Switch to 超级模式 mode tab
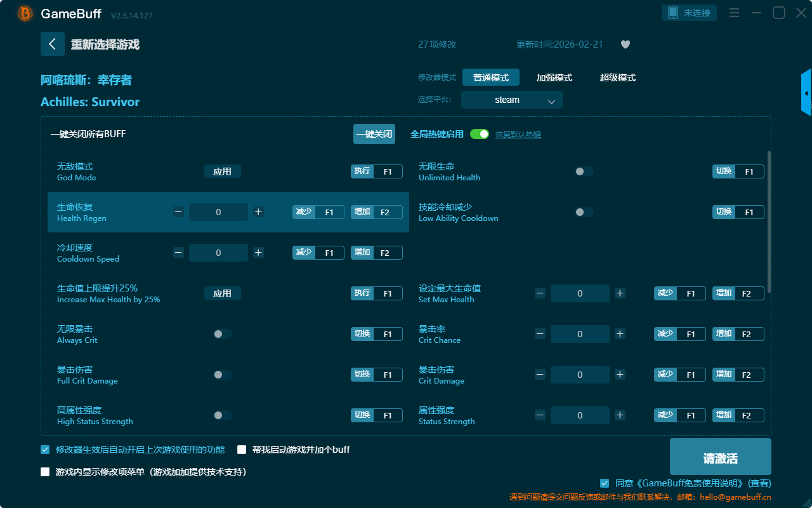Image resolution: width=812 pixels, height=508 pixels. click(617, 77)
